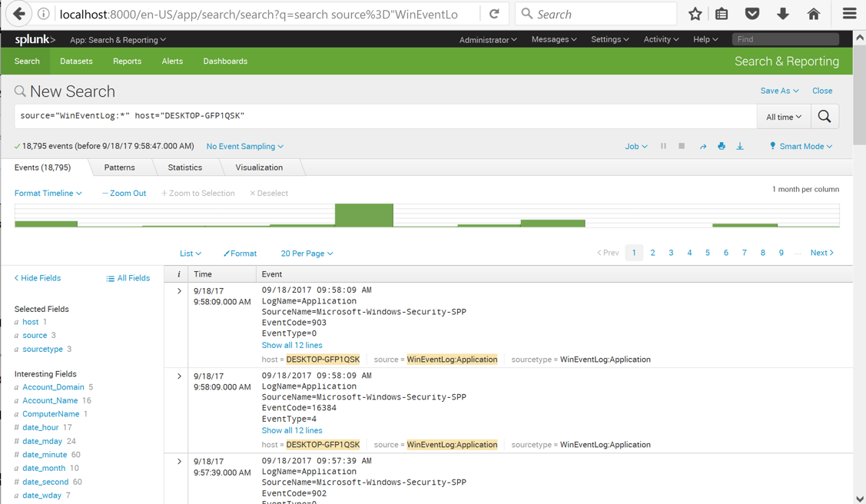Pause the search job
Screen dimensions: 866x504
663,146
